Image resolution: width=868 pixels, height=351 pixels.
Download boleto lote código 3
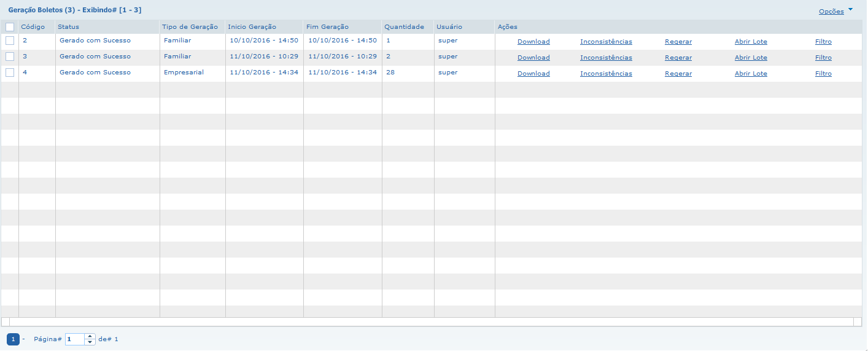[x=533, y=58]
